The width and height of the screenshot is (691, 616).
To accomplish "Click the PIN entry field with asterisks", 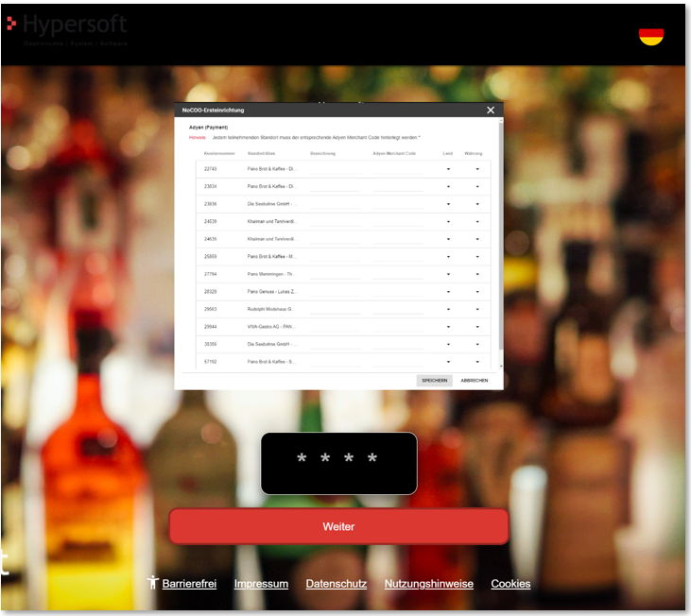I will (338, 463).
